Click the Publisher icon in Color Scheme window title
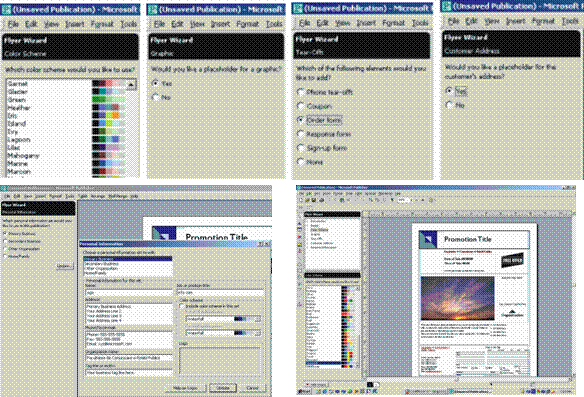Viewport: 584px width, 397px height. click(6, 9)
